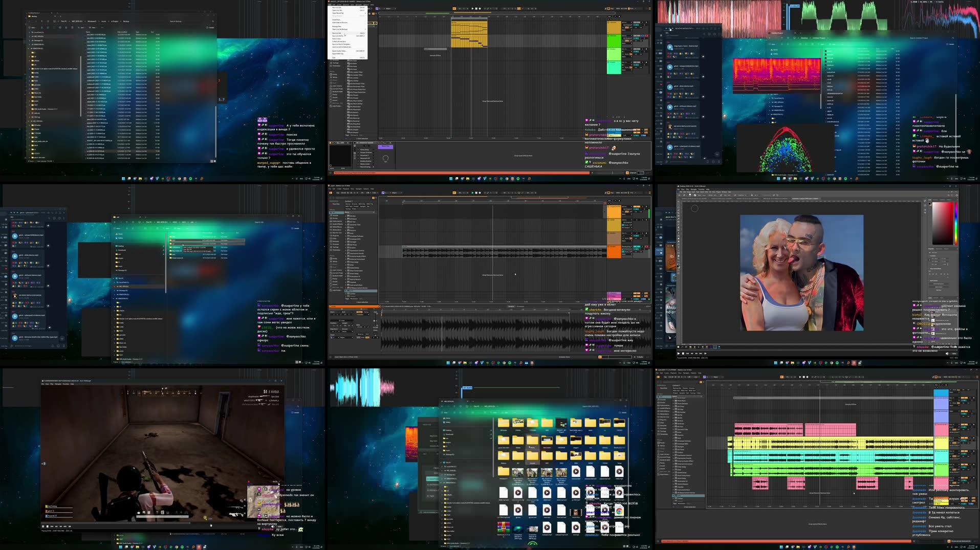
Task: Toggle Key map mode in top-middle Ableton
Action: pos(612,9)
